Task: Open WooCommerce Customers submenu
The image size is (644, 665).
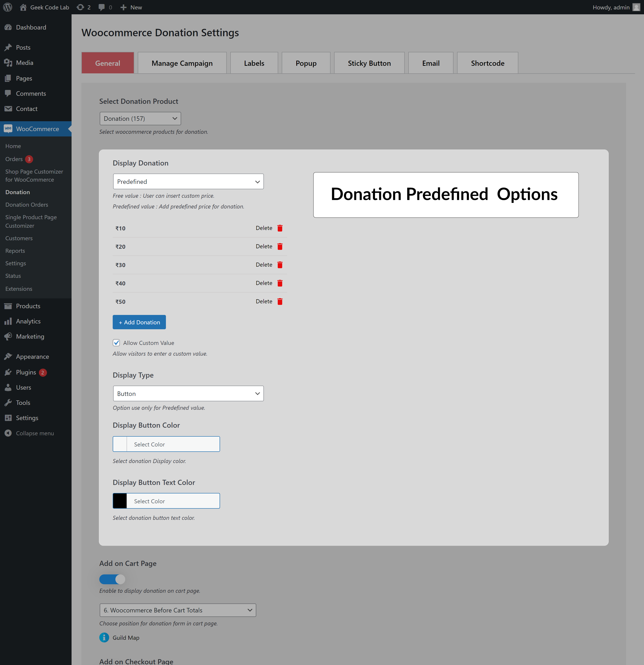Action: coord(19,238)
